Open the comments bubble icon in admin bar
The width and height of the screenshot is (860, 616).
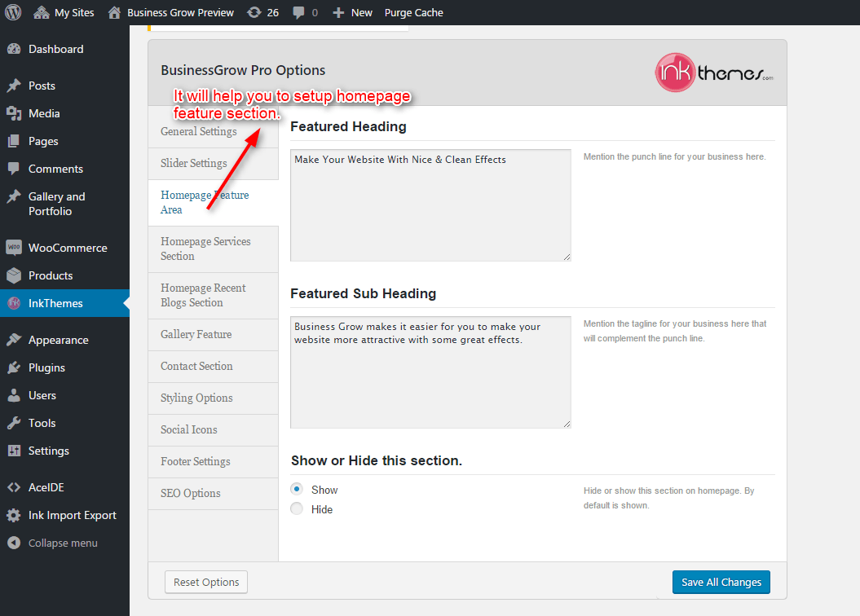298,12
